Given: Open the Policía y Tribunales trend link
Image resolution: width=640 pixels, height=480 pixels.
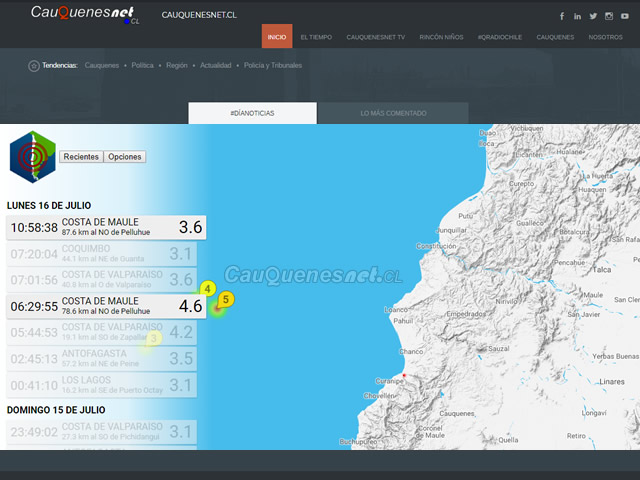Looking at the screenshot, I should [x=273, y=65].
